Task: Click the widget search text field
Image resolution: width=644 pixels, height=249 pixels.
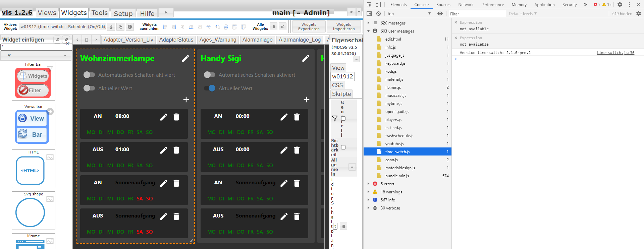Action: click(36, 47)
